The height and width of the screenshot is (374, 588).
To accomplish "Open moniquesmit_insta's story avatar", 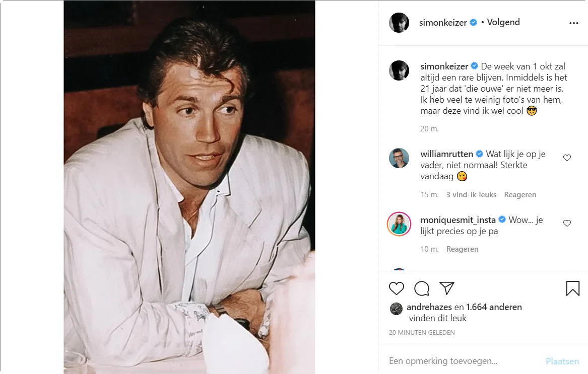I will click(x=399, y=223).
